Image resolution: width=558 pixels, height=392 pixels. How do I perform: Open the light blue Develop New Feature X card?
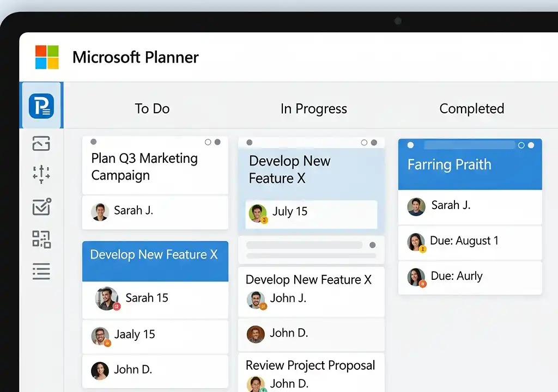(311, 186)
